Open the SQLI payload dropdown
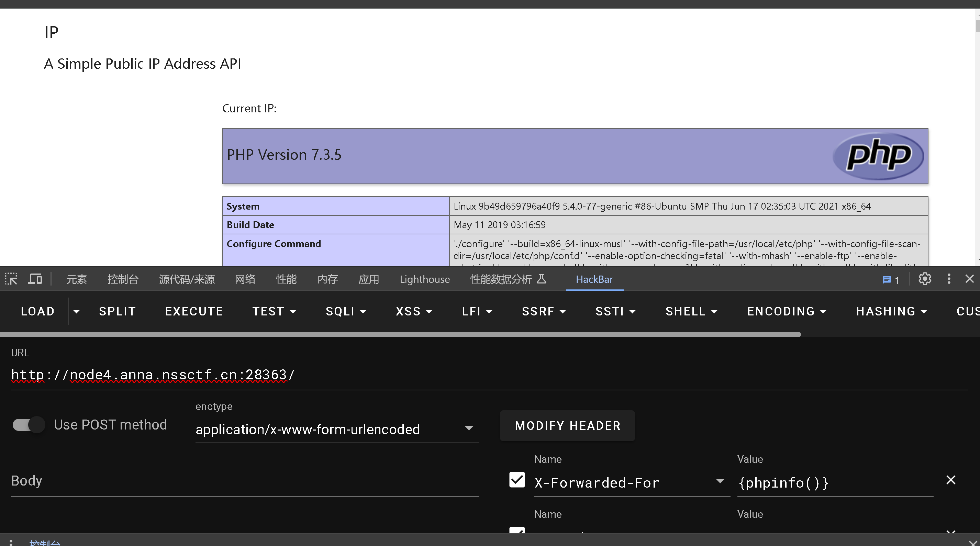Image resolution: width=980 pixels, height=546 pixels. [x=345, y=312]
